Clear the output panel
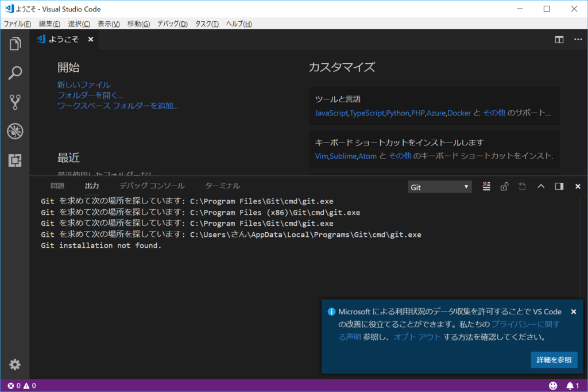Screen dimensions: 588x392 pos(486,186)
